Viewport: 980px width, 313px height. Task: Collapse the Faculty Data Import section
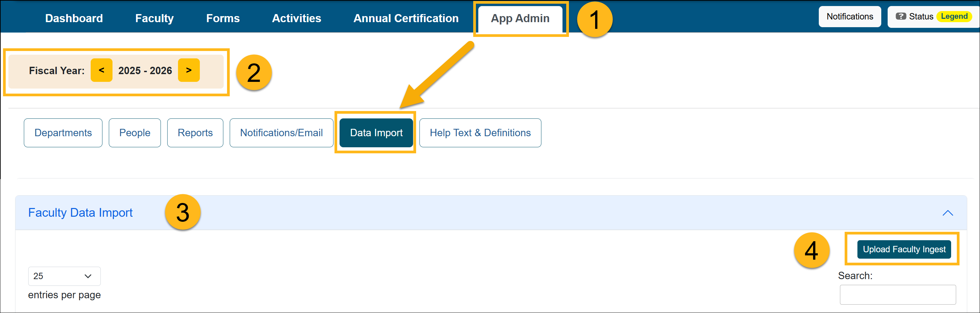point(948,213)
